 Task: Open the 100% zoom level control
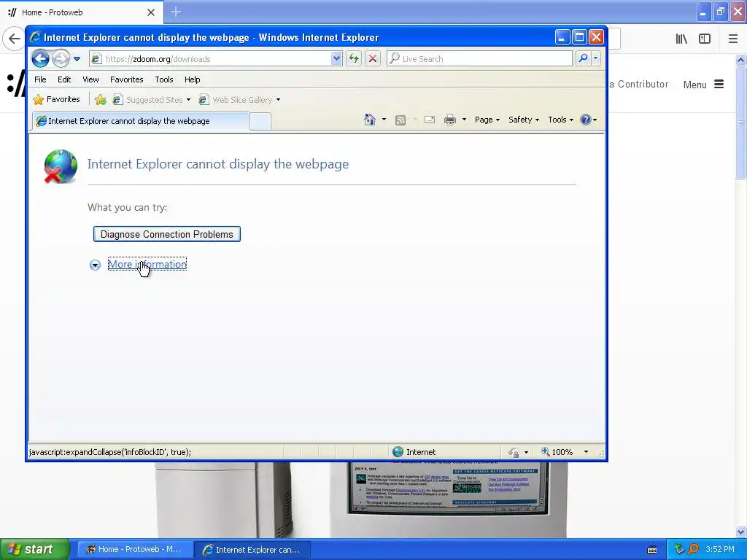click(x=557, y=452)
